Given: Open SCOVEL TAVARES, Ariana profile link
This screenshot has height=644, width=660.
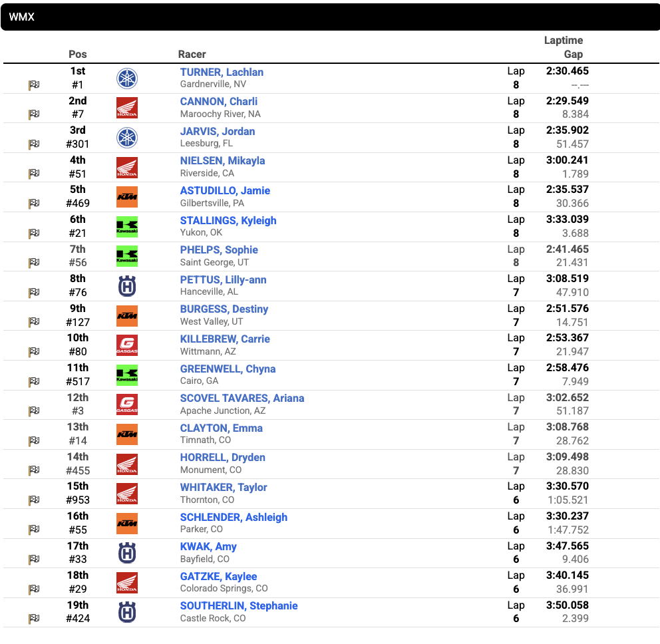Looking at the screenshot, I should pos(242,398).
